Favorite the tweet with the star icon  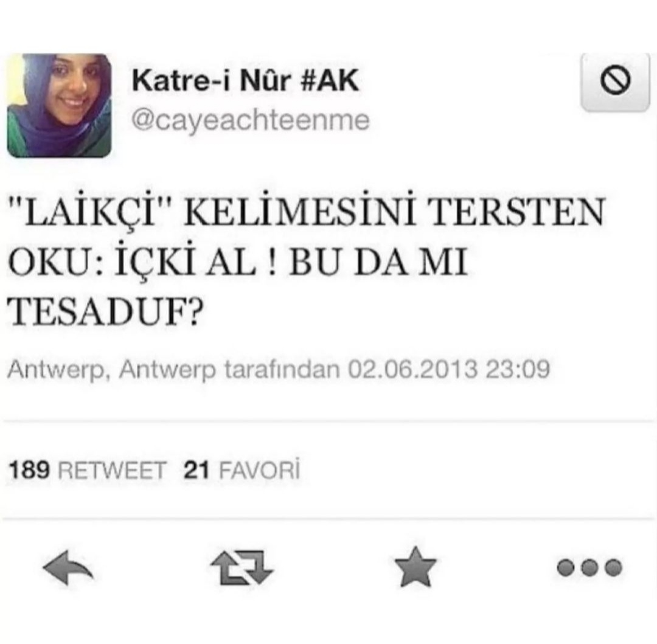coord(415,567)
